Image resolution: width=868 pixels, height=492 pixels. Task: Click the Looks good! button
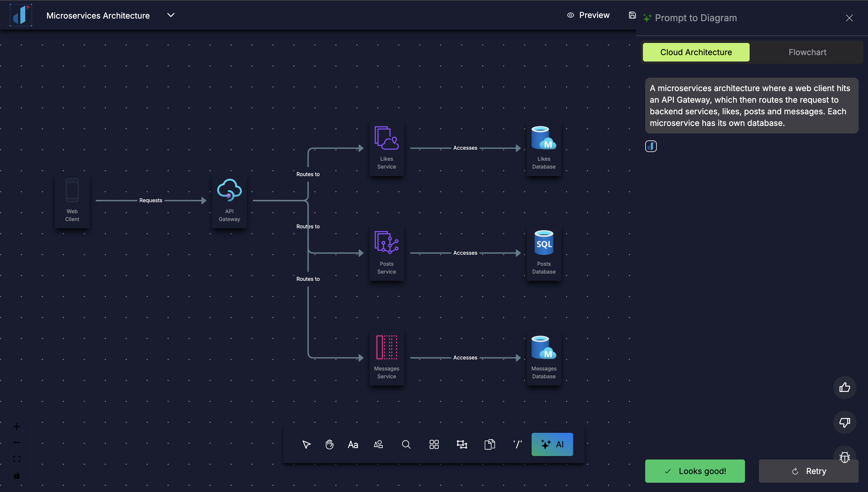click(x=695, y=471)
